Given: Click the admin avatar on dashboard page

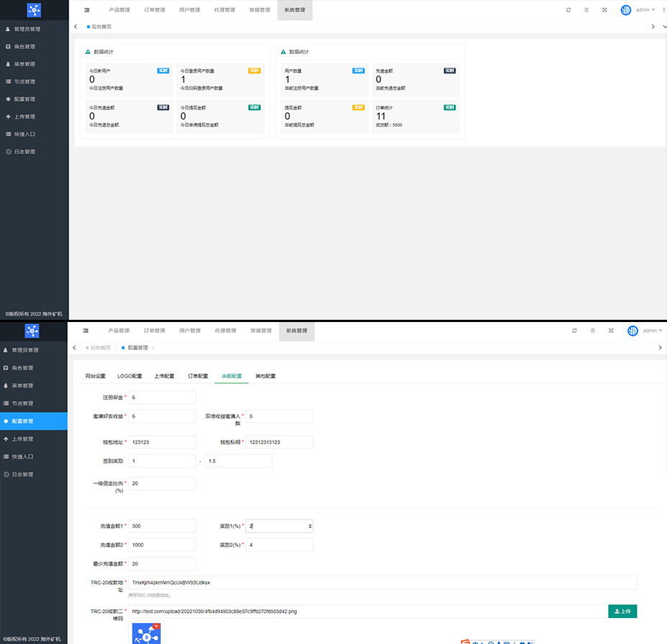Looking at the screenshot, I should coord(626,10).
